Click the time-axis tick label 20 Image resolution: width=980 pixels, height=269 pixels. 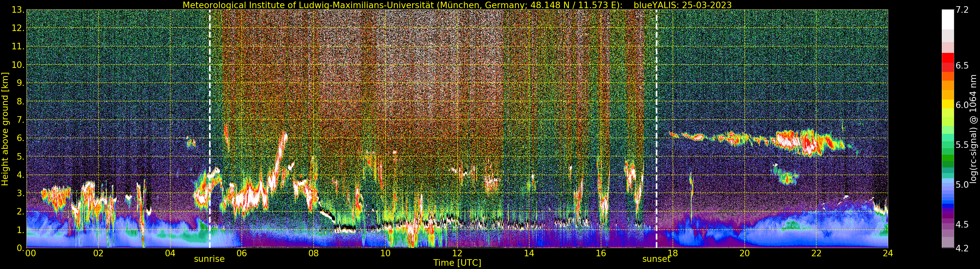point(745,253)
